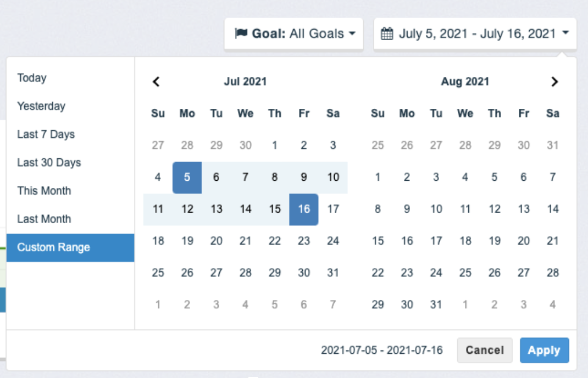This screenshot has height=378, width=588.
Task: Choose Last 7 Days
Action: [x=46, y=134]
